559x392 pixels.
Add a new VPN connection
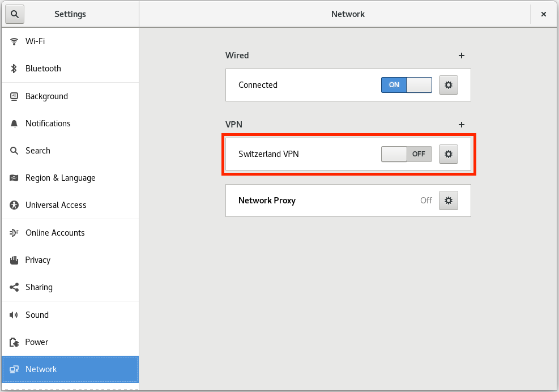(462, 125)
